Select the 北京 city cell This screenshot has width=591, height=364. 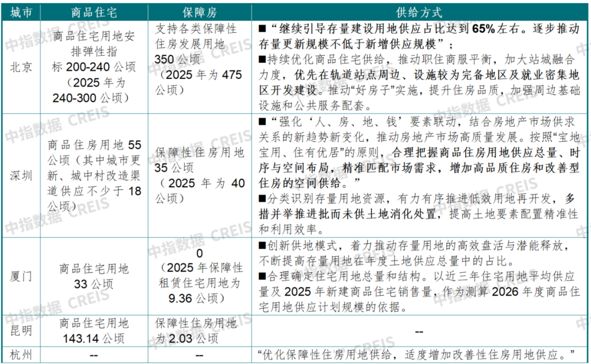click(21, 67)
